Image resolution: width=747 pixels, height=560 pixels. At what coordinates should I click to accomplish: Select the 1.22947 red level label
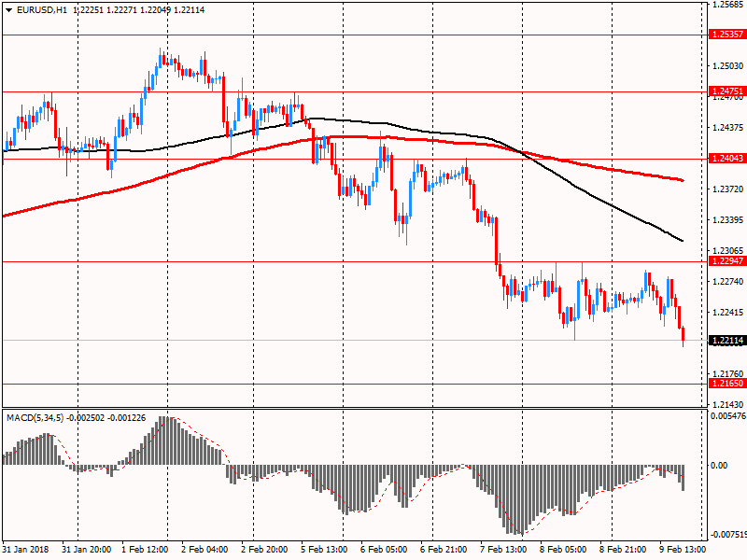pyautogui.click(x=726, y=261)
